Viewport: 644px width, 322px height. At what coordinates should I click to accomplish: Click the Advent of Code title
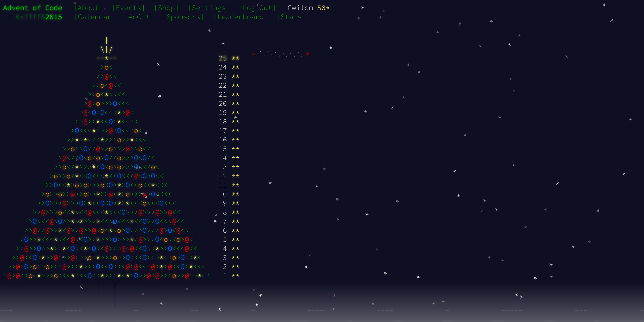coord(32,8)
